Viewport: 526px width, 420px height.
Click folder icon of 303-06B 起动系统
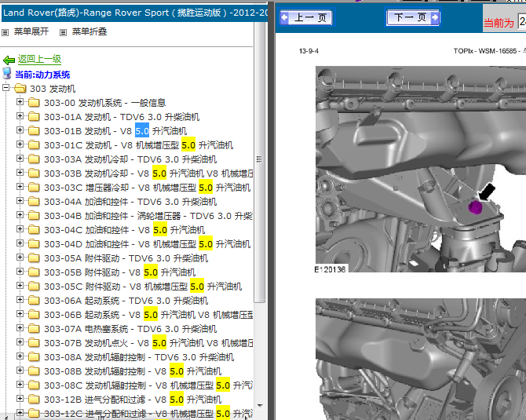click(x=34, y=314)
